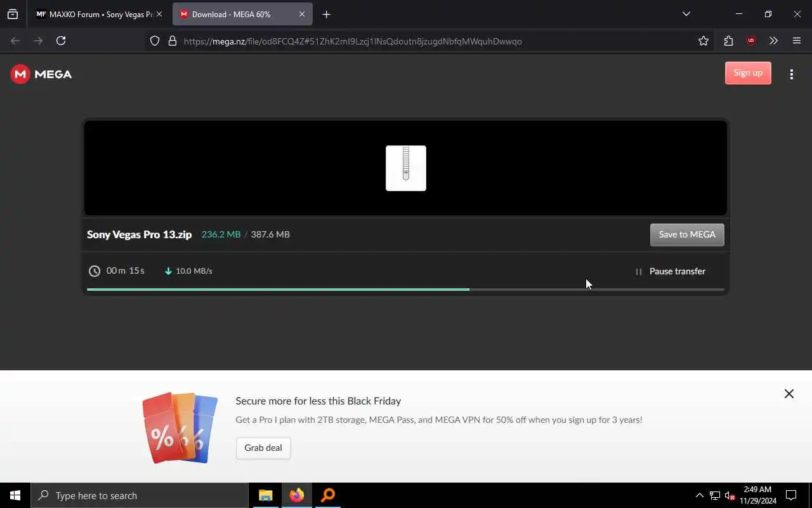Image resolution: width=812 pixels, height=508 pixels.
Task: Open the notification center icon
Action: click(791, 495)
